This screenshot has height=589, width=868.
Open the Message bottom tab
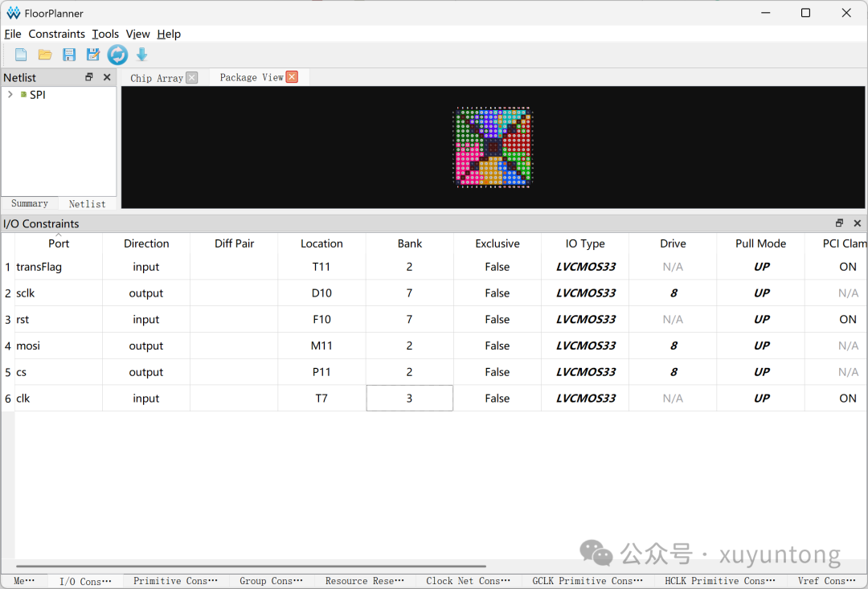tap(24, 581)
